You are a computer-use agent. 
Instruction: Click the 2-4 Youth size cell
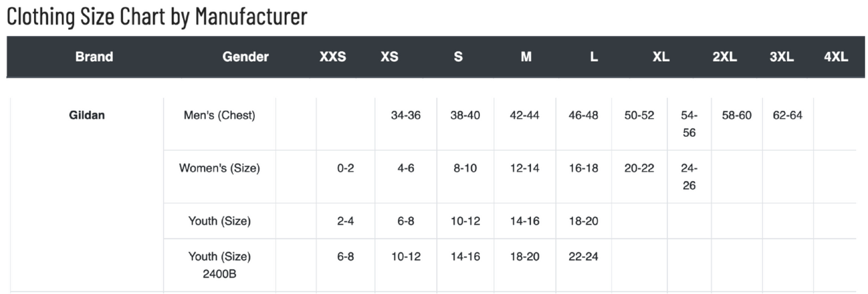345,221
